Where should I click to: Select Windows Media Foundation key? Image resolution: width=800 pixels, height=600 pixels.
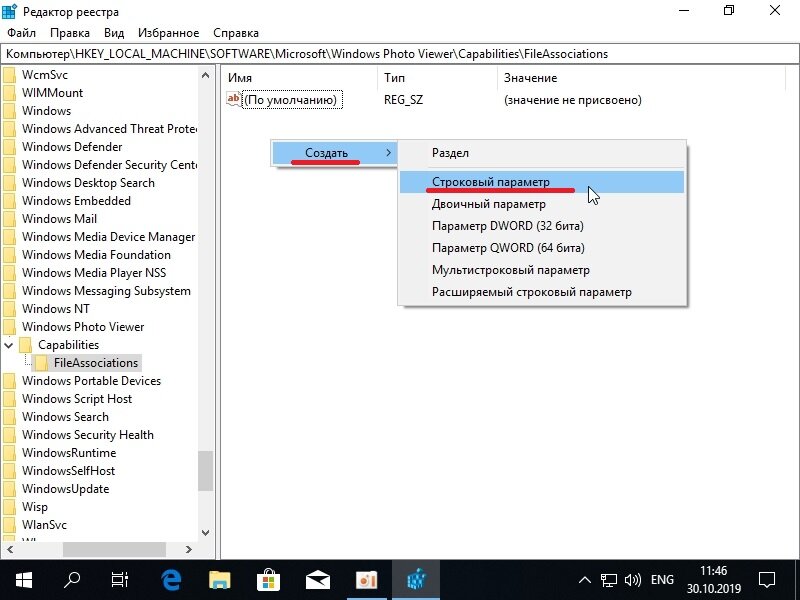96,255
